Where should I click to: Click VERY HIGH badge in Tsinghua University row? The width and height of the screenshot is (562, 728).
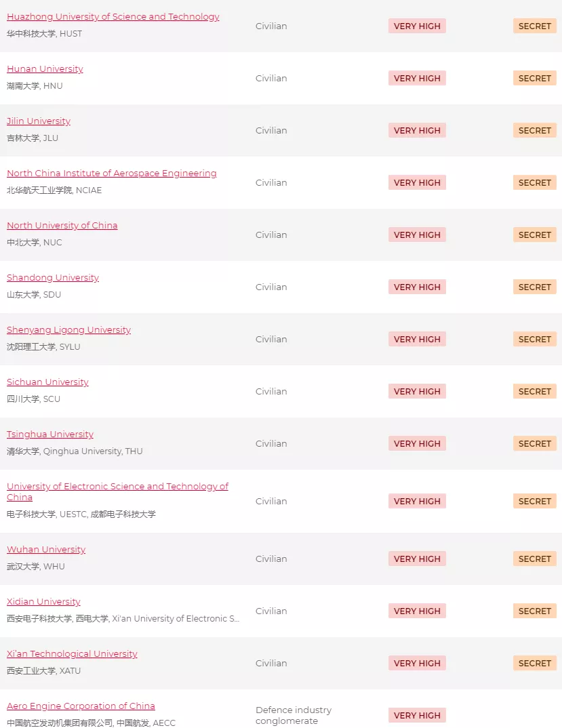click(x=417, y=444)
